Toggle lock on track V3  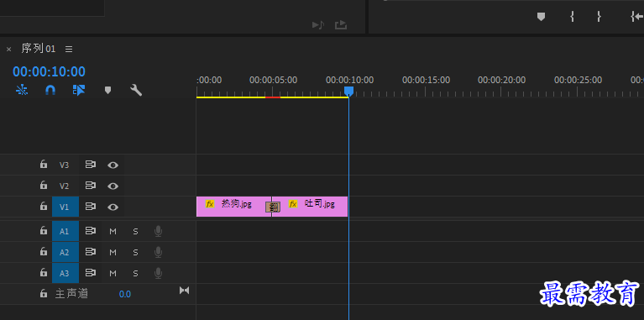(x=43, y=165)
